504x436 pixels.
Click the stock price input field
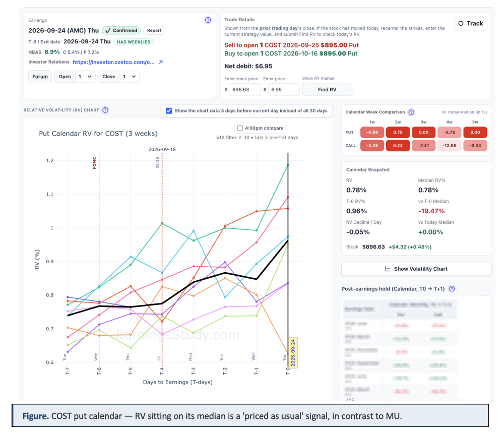[244, 89]
